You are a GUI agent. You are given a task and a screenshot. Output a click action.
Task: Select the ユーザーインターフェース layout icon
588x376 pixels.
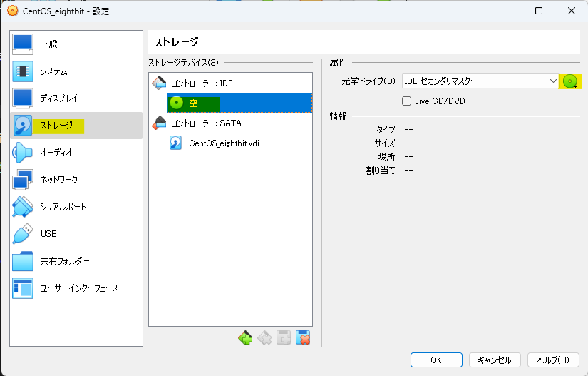tap(23, 288)
